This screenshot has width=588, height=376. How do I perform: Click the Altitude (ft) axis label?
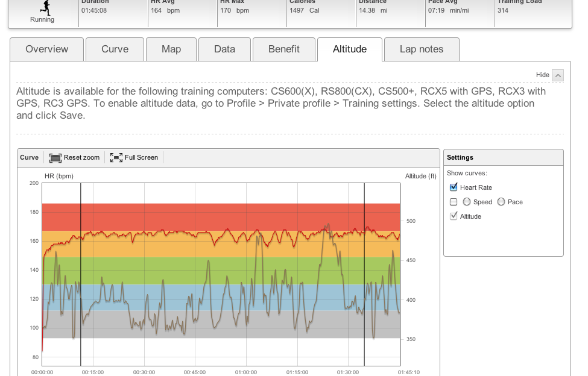pos(421,176)
